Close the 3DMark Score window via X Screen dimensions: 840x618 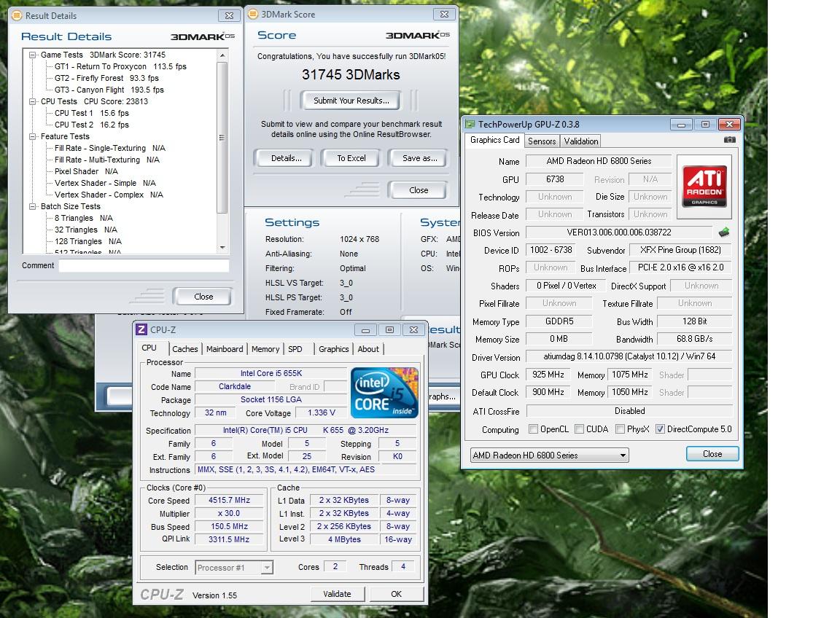[444, 15]
